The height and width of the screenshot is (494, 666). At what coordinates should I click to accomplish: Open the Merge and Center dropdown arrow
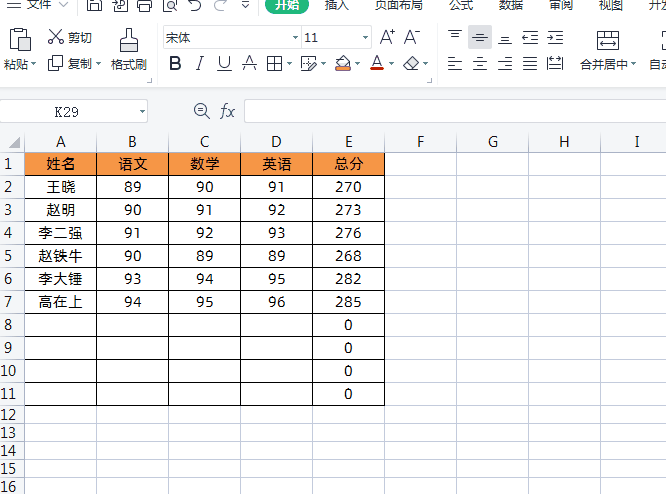634,64
